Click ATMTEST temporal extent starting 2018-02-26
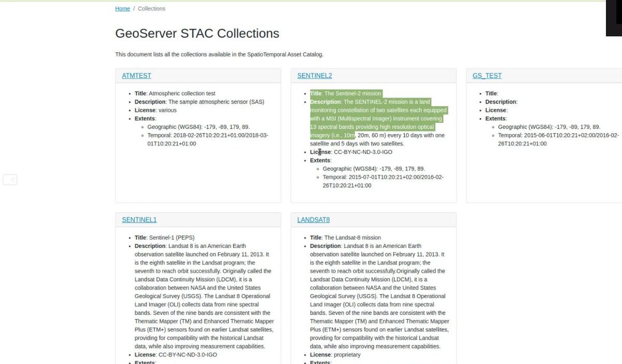This screenshot has height=364, width=622. 207,139
